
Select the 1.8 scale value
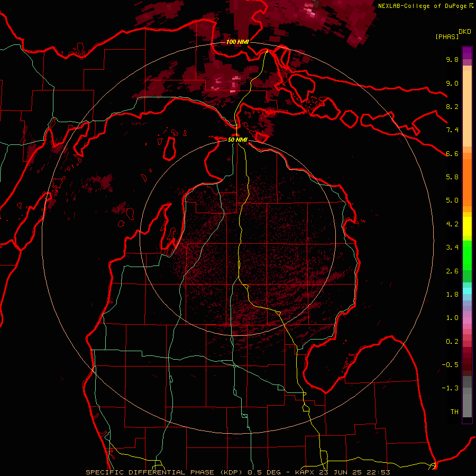(x=452, y=295)
